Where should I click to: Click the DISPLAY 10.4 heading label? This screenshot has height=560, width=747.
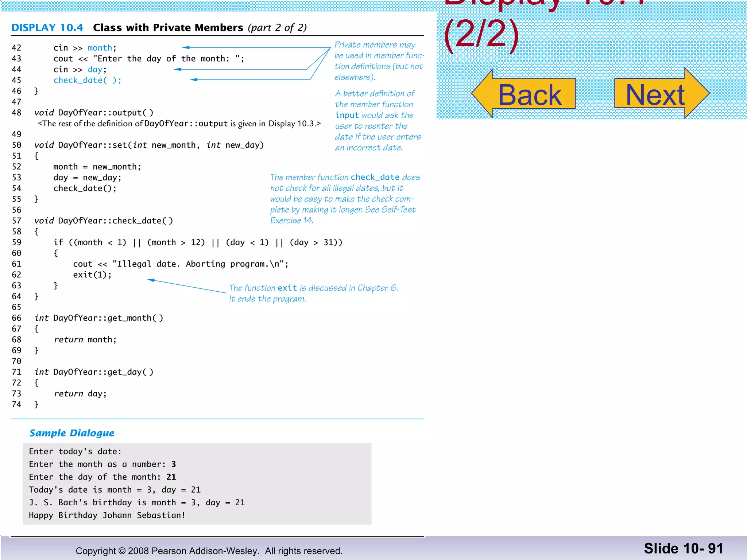pos(47,28)
